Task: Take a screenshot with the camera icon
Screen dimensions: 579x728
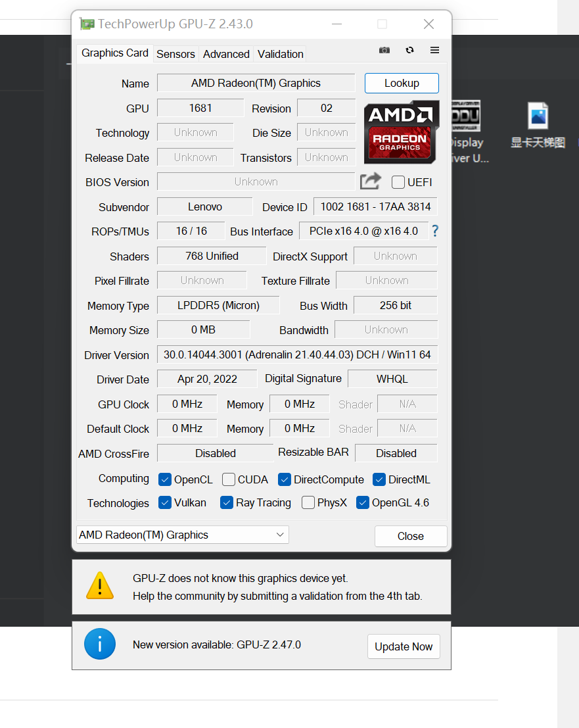Action: pos(384,50)
